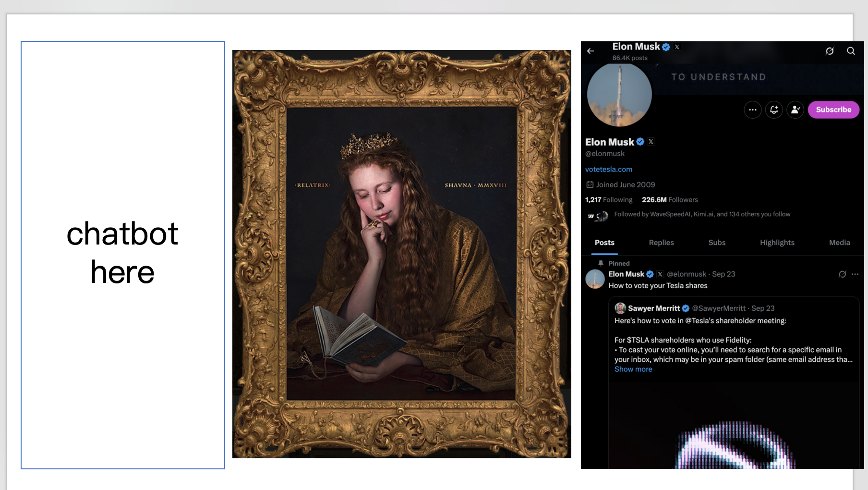Switch to the Subs tab
Image resolution: width=868 pixels, height=490 pixels.
coord(717,243)
